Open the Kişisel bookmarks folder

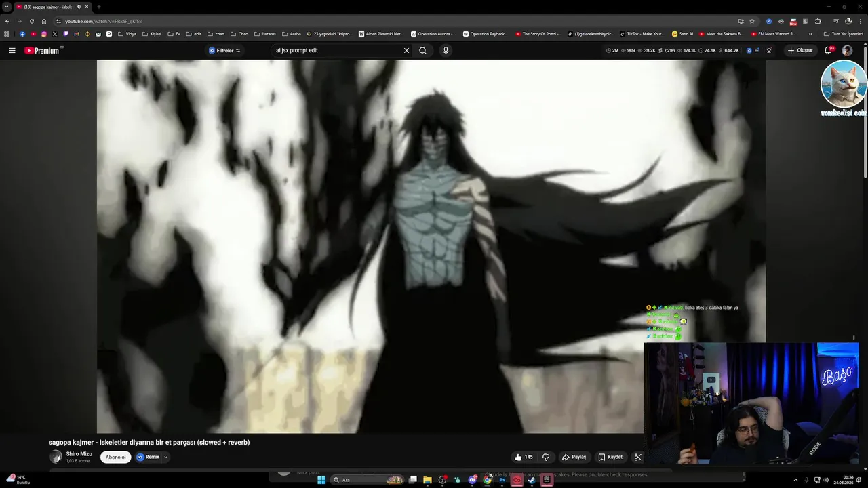(x=152, y=33)
